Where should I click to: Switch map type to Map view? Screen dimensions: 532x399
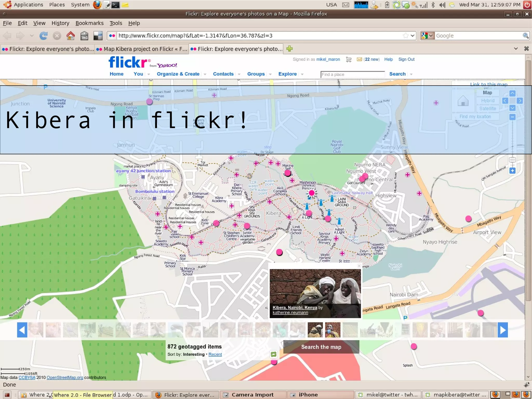(x=487, y=93)
